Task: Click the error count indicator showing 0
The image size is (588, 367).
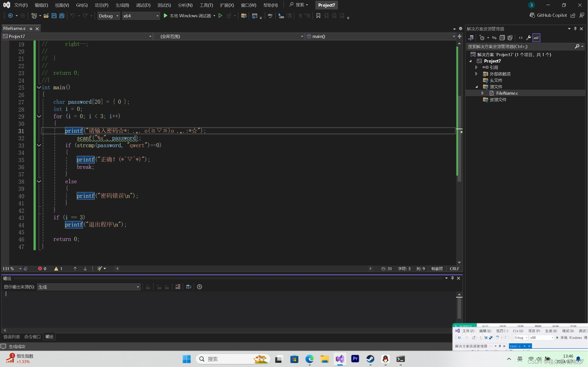Action: 42,269
